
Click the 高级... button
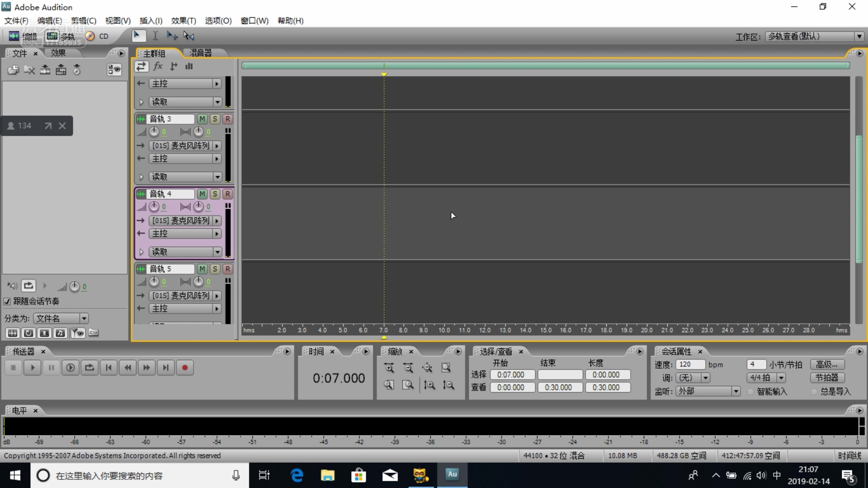tap(827, 365)
